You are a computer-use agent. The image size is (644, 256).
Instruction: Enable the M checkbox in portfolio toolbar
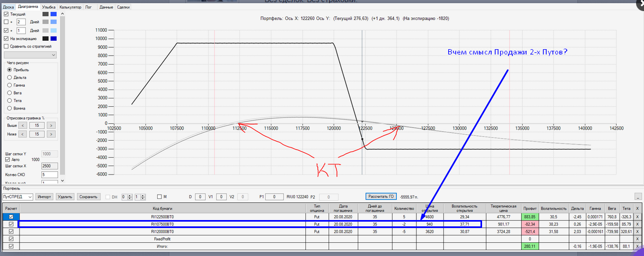159,197
